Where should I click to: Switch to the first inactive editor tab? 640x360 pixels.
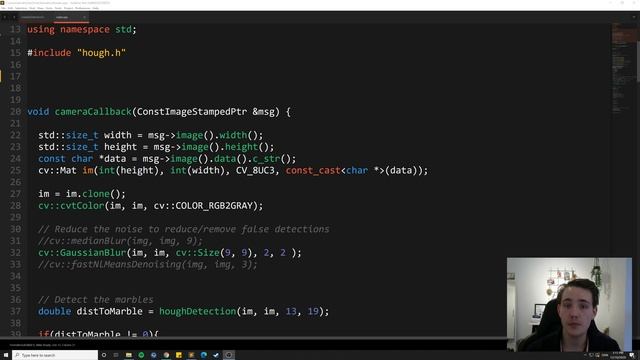point(33,17)
